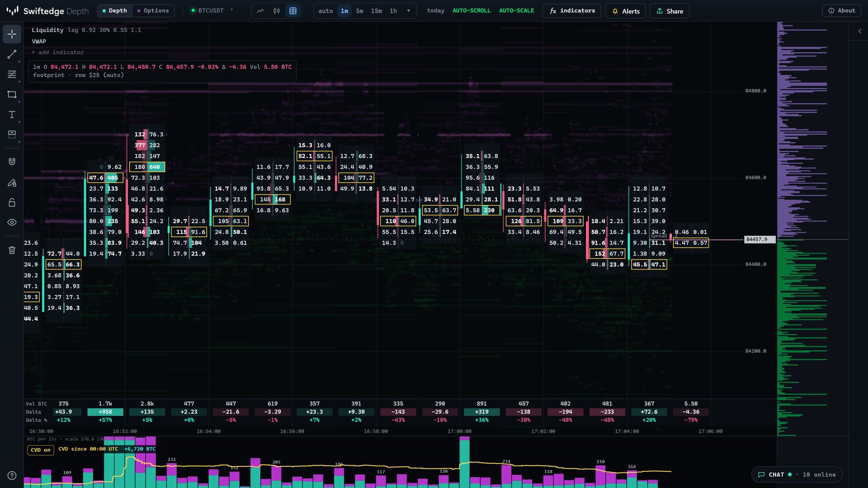Switch to candlestick chart type
Screen dimensions: 868x488
(277, 11)
